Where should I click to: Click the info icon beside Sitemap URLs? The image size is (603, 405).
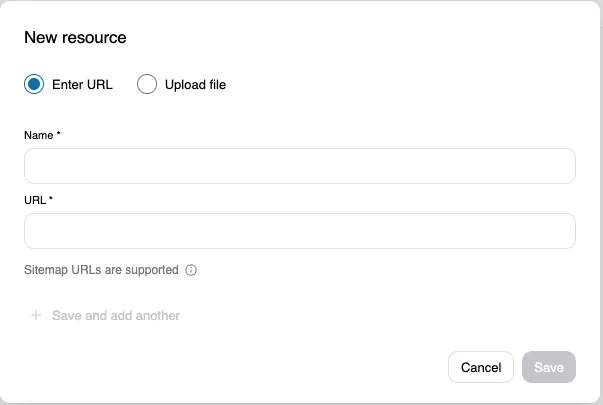click(x=191, y=270)
